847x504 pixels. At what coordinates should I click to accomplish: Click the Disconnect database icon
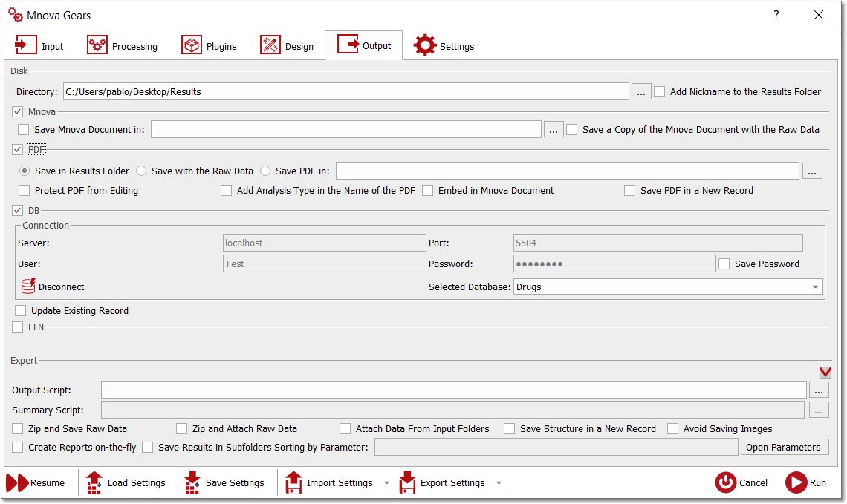coord(28,286)
